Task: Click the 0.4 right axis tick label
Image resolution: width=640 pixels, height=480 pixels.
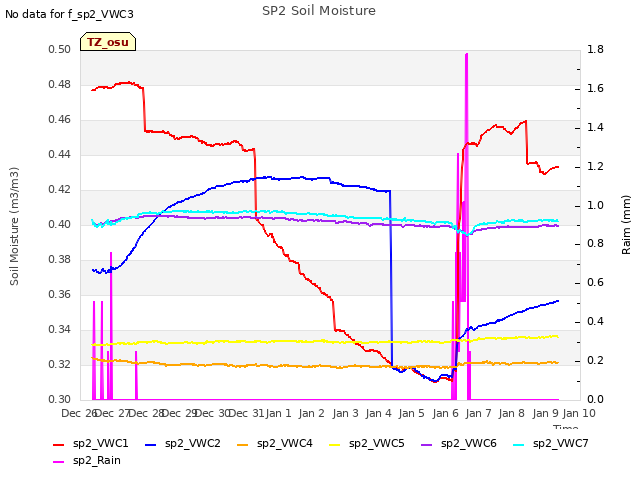Action: (x=596, y=322)
